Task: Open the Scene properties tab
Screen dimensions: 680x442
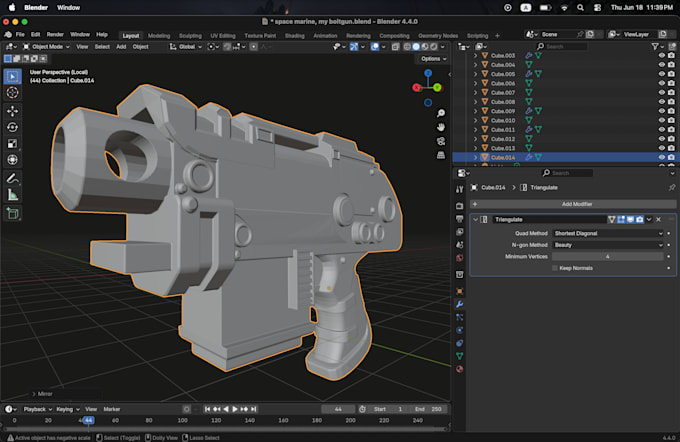Action: click(460, 245)
